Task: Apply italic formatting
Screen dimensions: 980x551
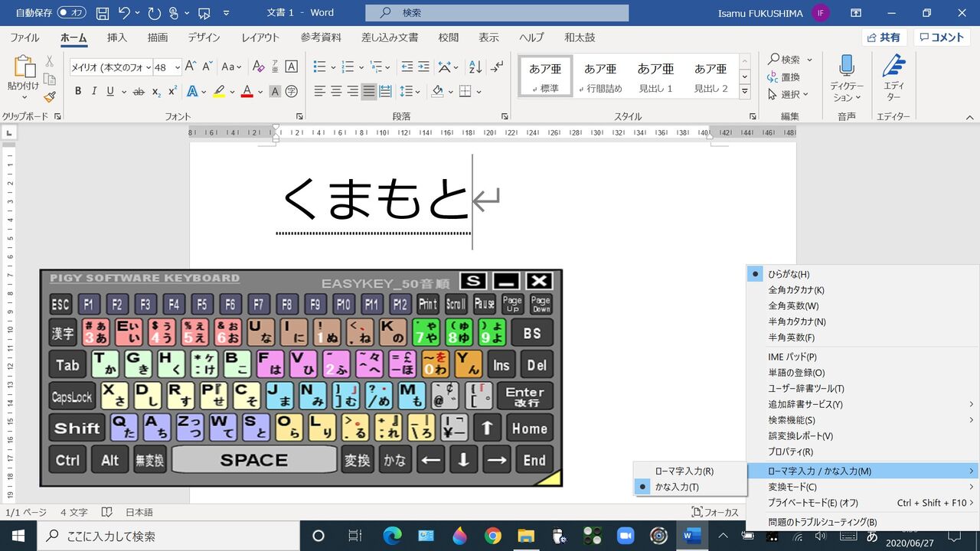Action: (93, 90)
